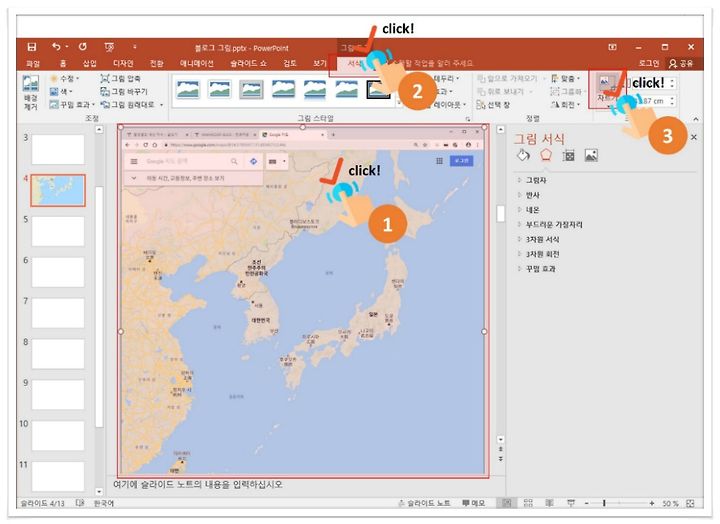Collapse the ribbon with chevron
The height and width of the screenshot is (524, 720).
[x=696, y=119]
